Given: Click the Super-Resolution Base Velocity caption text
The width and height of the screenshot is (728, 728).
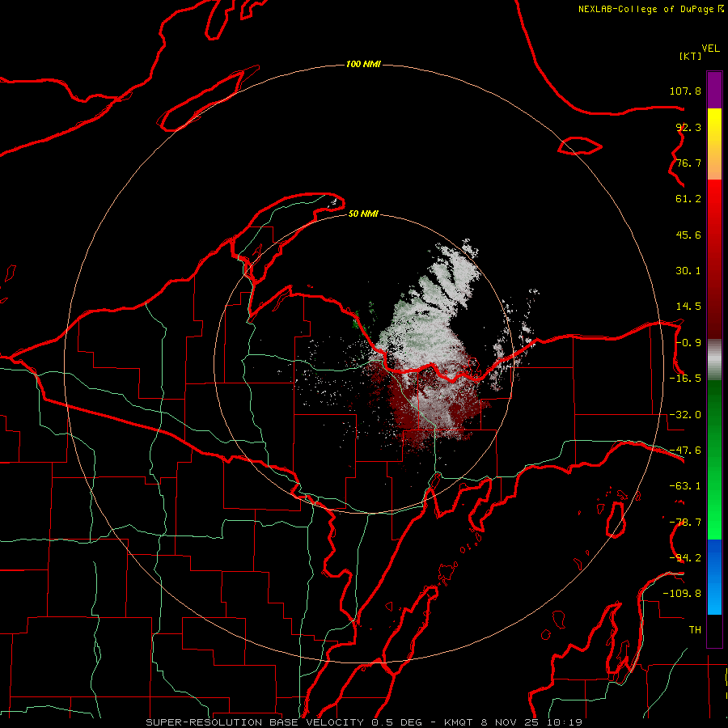Looking at the screenshot, I should [x=364, y=722].
